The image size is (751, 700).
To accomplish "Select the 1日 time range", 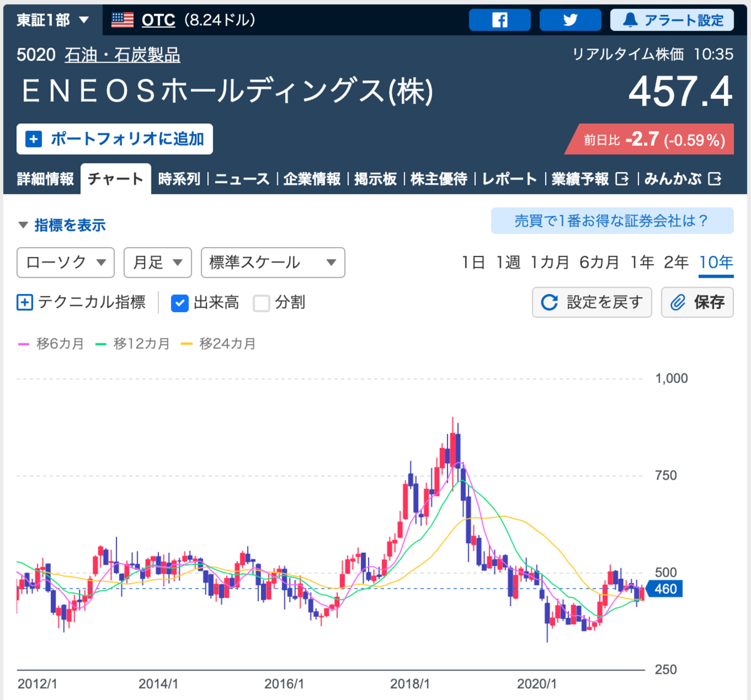I will (x=473, y=263).
